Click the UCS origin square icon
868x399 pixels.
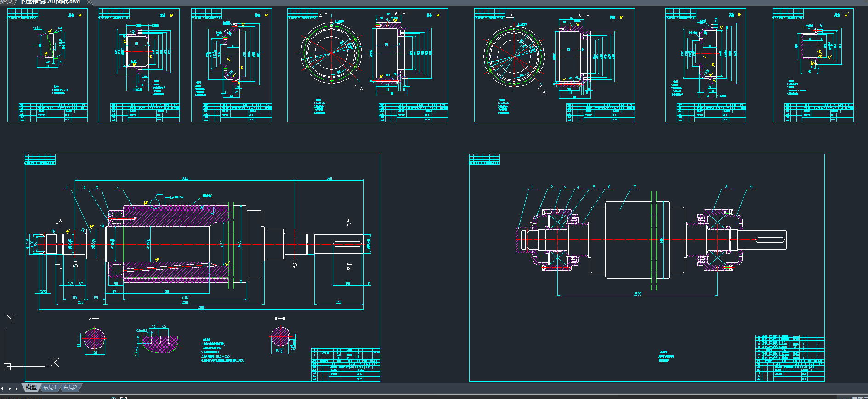click(7, 366)
